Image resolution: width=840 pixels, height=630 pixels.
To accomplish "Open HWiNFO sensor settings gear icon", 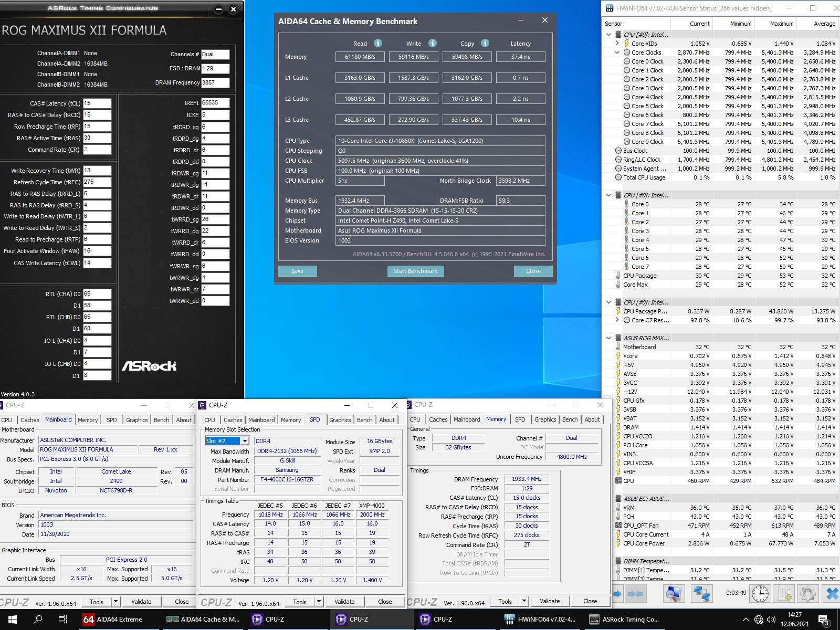I will click(808, 594).
